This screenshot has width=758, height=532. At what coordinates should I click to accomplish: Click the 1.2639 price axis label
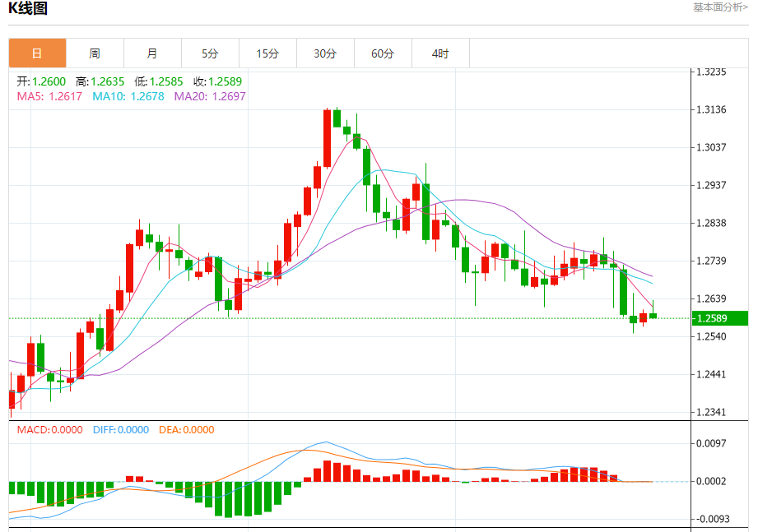coord(711,298)
